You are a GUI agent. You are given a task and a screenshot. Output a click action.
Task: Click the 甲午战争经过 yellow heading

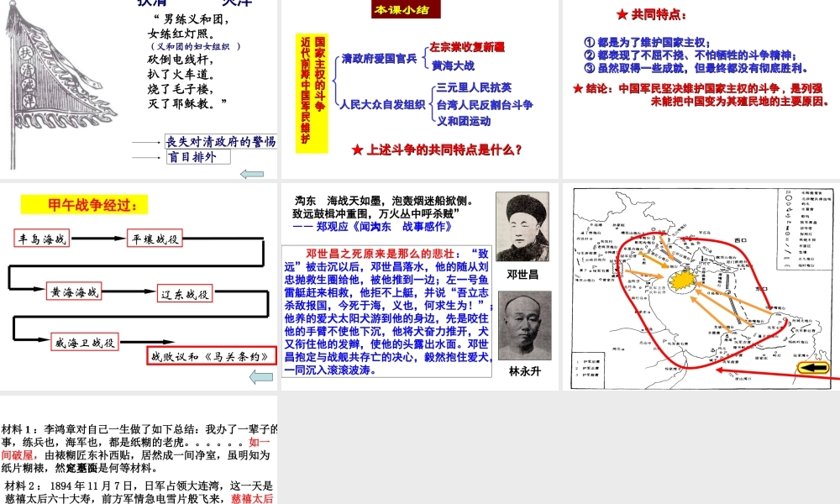coord(84,205)
